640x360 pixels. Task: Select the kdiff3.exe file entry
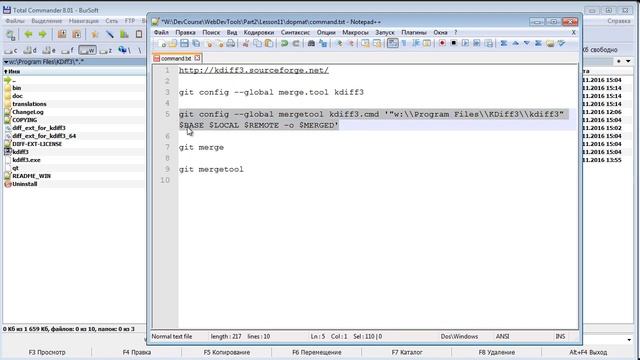click(x=26, y=160)
